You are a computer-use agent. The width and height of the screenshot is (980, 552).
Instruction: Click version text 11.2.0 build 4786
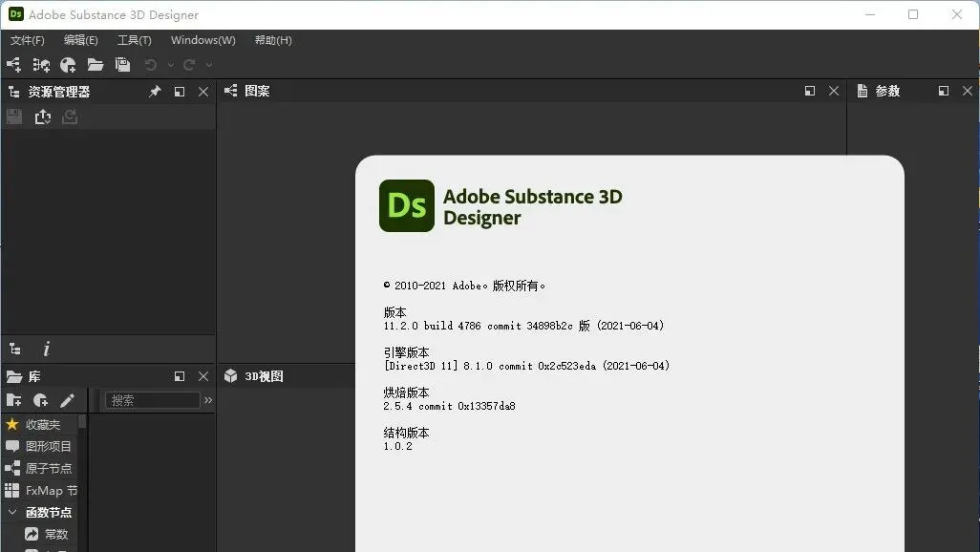[x=523, y=326]
